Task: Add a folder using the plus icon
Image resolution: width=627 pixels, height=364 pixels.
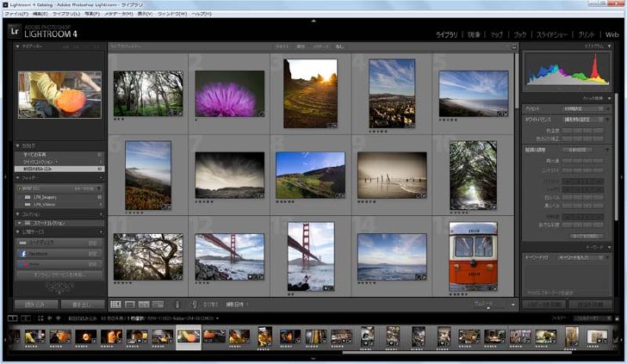Action: [x=101, y=178]
